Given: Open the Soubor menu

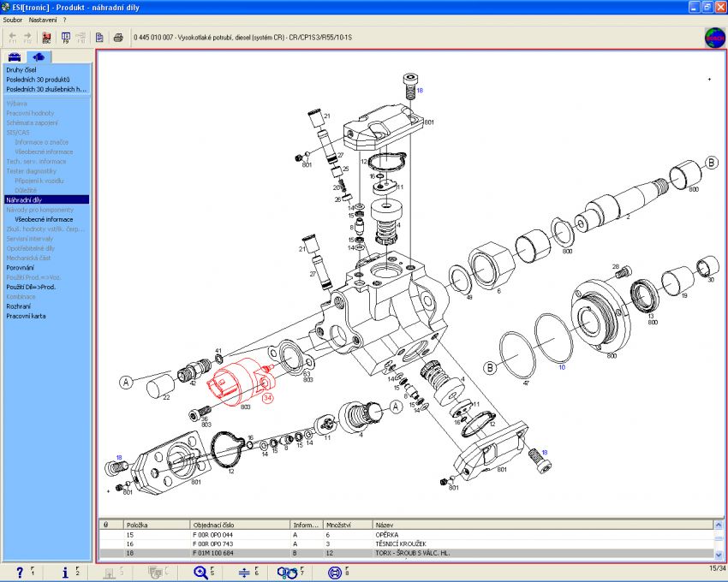Looking at the screenshot, I should pyautogui.click(x=13, y=19).
